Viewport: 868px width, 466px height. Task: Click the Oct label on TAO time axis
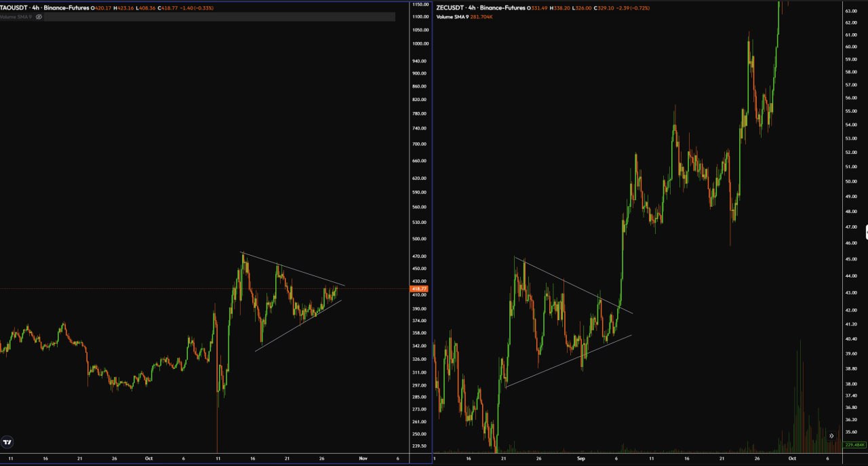pos(149,459)
